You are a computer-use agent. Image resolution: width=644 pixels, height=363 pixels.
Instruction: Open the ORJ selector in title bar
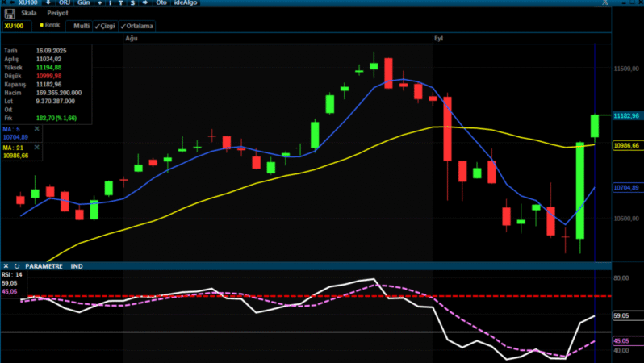65,2
